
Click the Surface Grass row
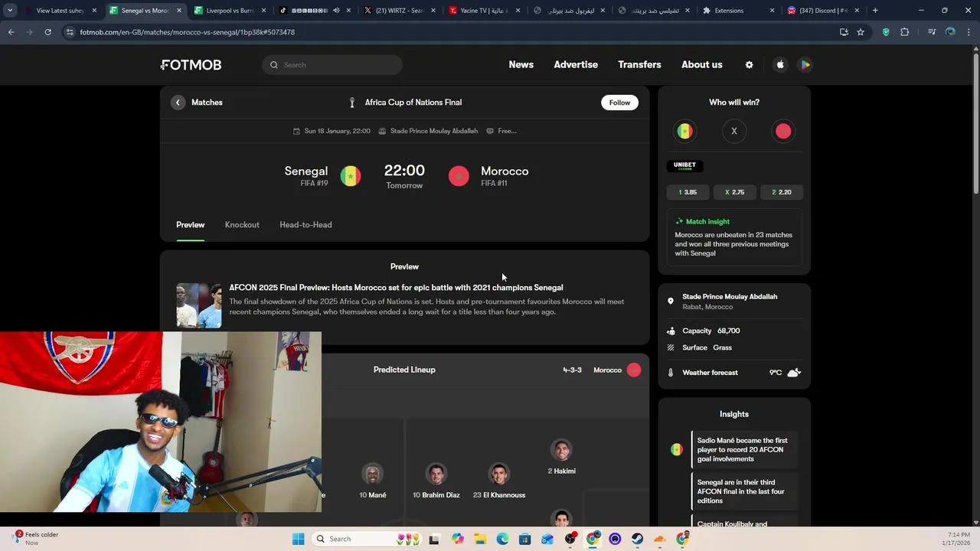734,347
